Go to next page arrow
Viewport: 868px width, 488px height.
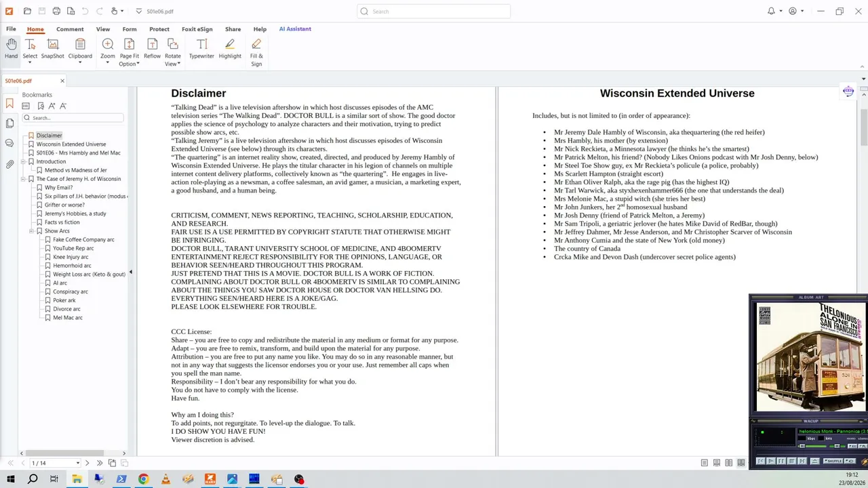(x=87, y=463)
